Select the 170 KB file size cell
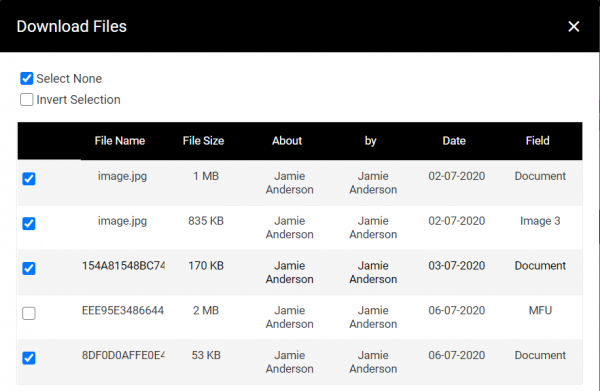The width and height of the screenshot is (600, 391). (206, 266)
